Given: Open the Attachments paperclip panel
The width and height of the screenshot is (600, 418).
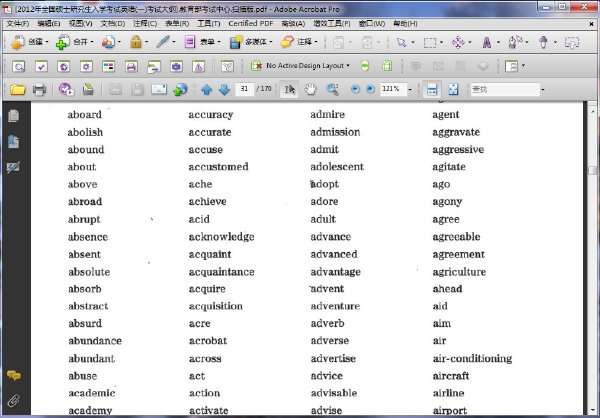Looking at the screenshot, I should (13, 401).
